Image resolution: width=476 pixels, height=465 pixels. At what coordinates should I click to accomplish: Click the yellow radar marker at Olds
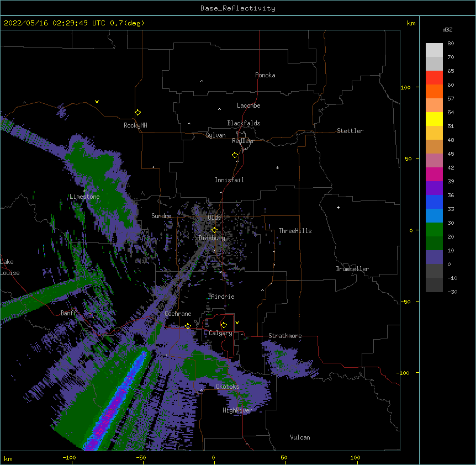tap(214, 230)
